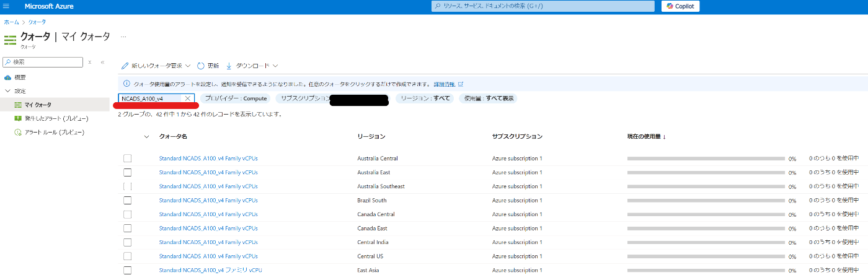Screen dimensions: 868x275
Task: Clear the NCADS_A100_v4 filter with the X
Action: click(x=187, y=98)
